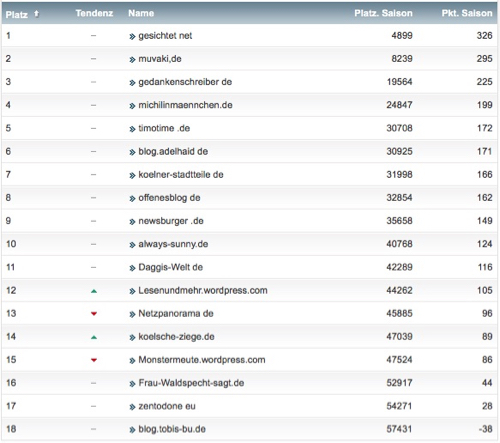This screenshot has height=443, width=500.
Task: Click the double-chevron icon before koelsche-ziege.de
Action: (132, 338)
